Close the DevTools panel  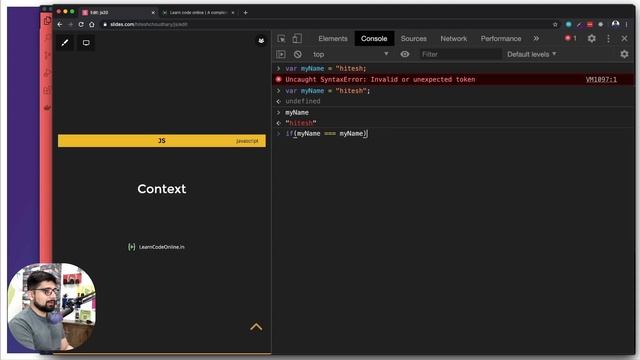click(624, 38)
